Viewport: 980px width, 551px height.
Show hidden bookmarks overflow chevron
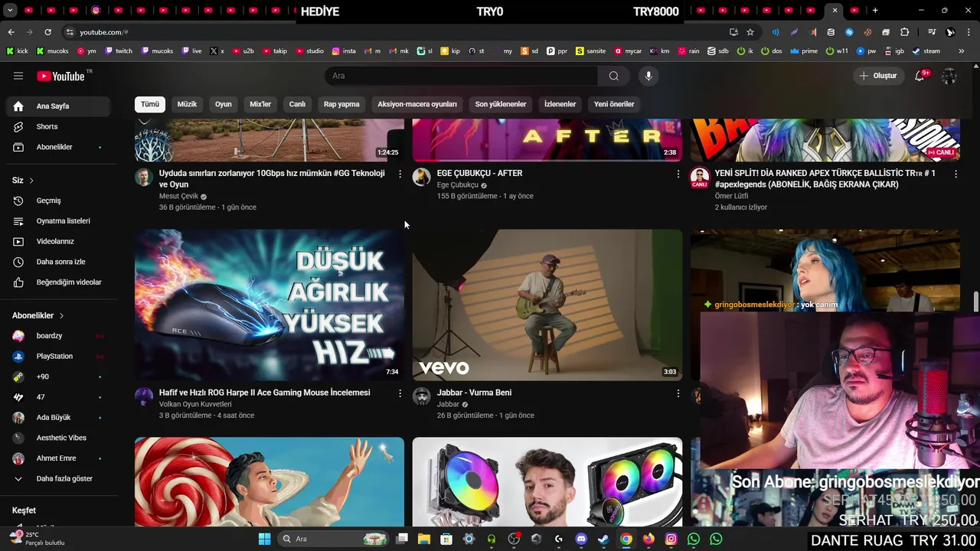(962, 51)
